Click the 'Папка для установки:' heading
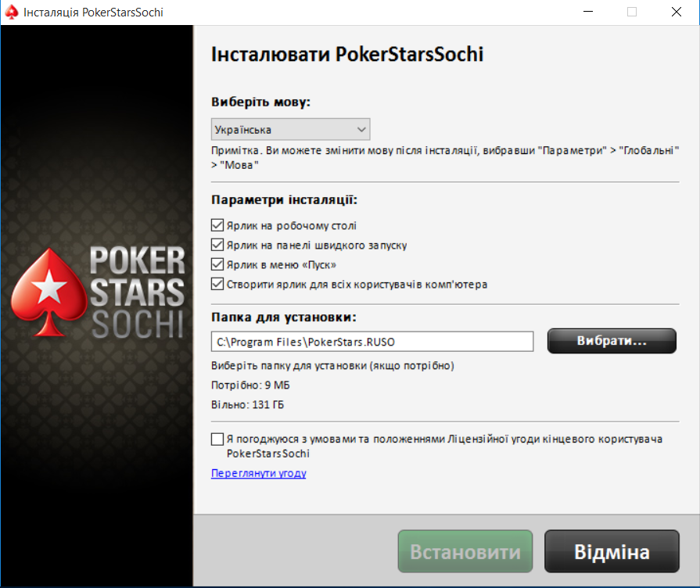Viewport: 700px width, 588px height. [x=284, y=317]
